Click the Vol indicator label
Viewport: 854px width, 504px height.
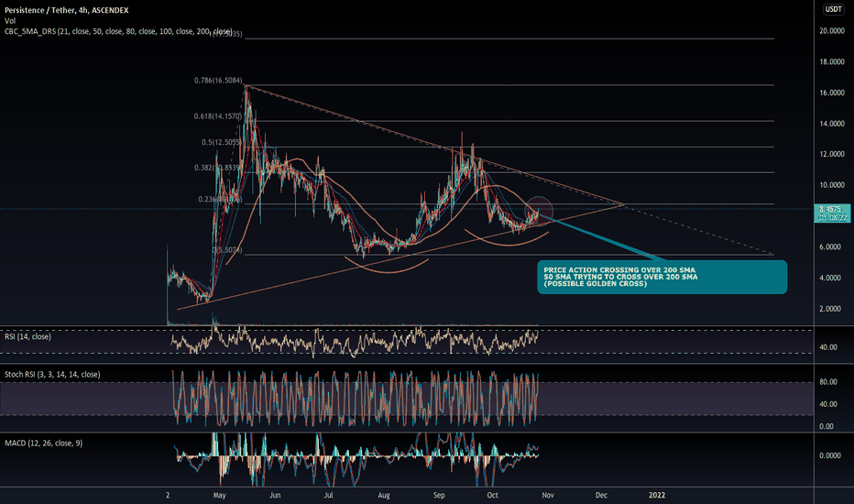[10, 21]
